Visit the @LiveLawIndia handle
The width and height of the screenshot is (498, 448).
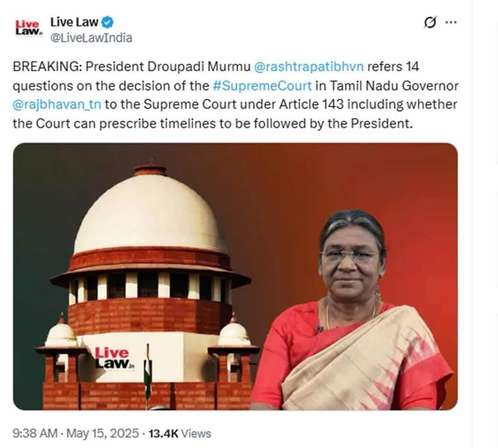pos(91,38)
